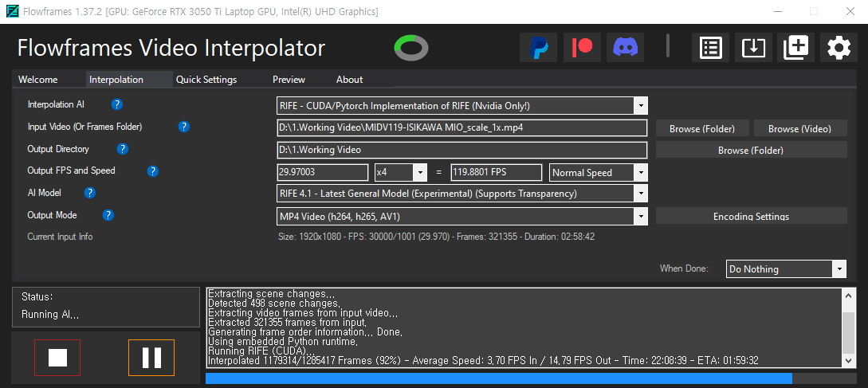Open the Quick Settings tab

[206, 80]
